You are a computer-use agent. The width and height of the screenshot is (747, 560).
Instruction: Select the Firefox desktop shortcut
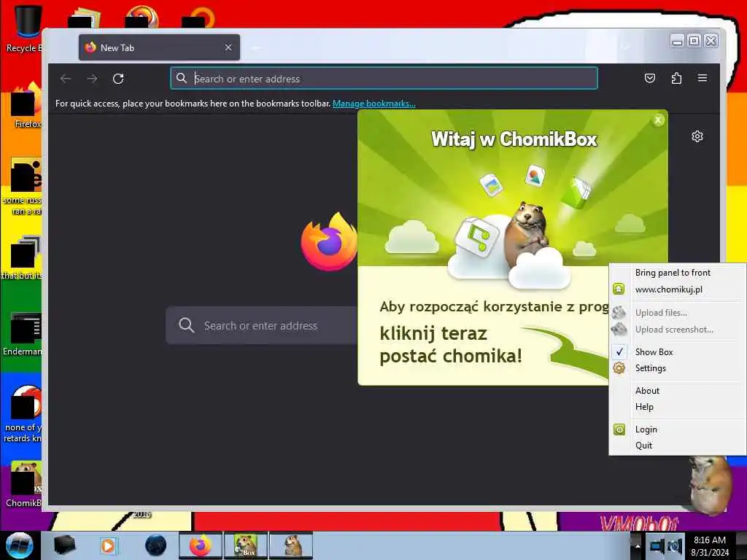click(26, 106)
